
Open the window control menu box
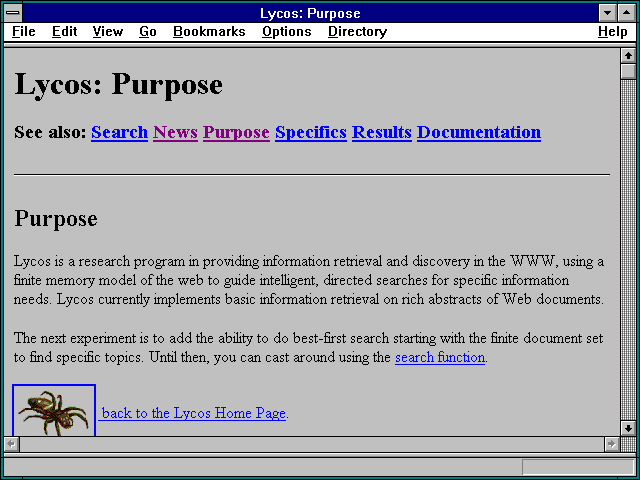[13, 13]
